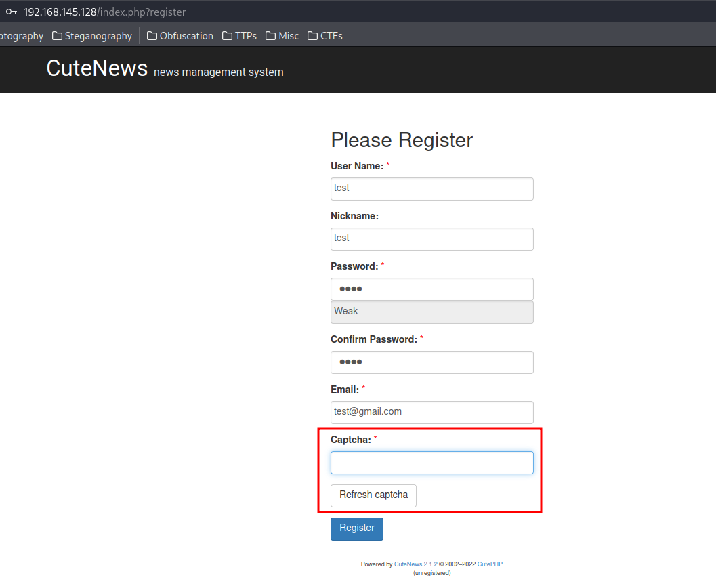Click the '(unregistered)' footer text

pos(432,573)
